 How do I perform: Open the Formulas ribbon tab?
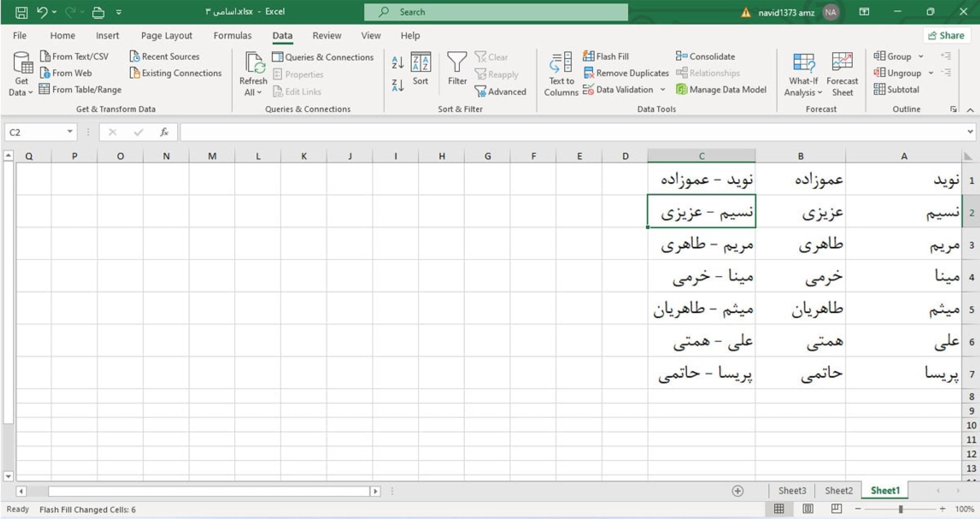point(232,35)
